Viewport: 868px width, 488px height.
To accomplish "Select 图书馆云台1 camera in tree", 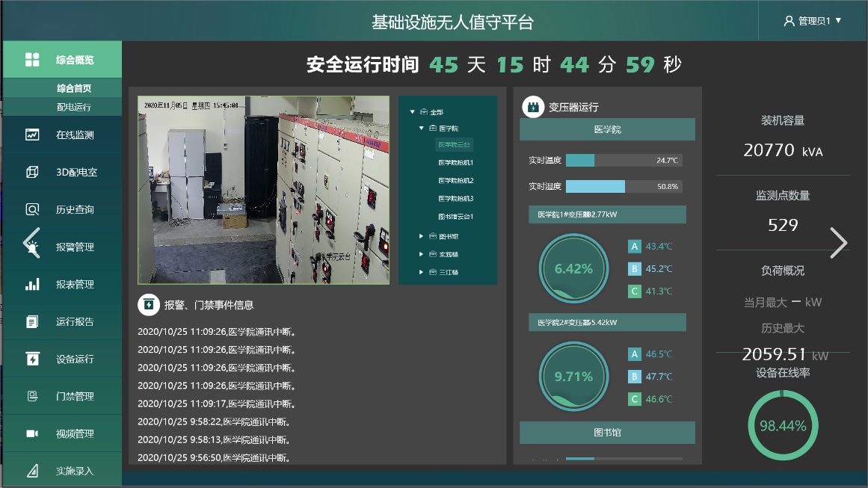I will (455, 217).
